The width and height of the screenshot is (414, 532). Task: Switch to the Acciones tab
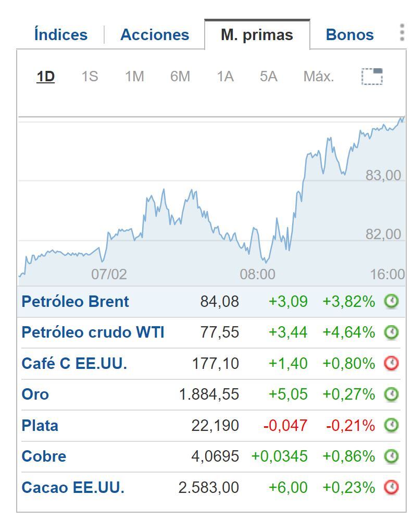(154, 34)
